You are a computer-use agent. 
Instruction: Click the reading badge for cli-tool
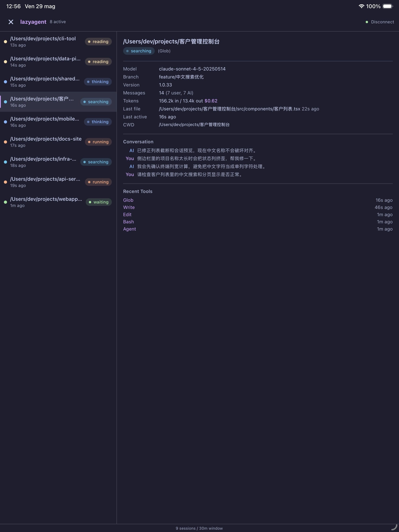[x=98, y=42]
